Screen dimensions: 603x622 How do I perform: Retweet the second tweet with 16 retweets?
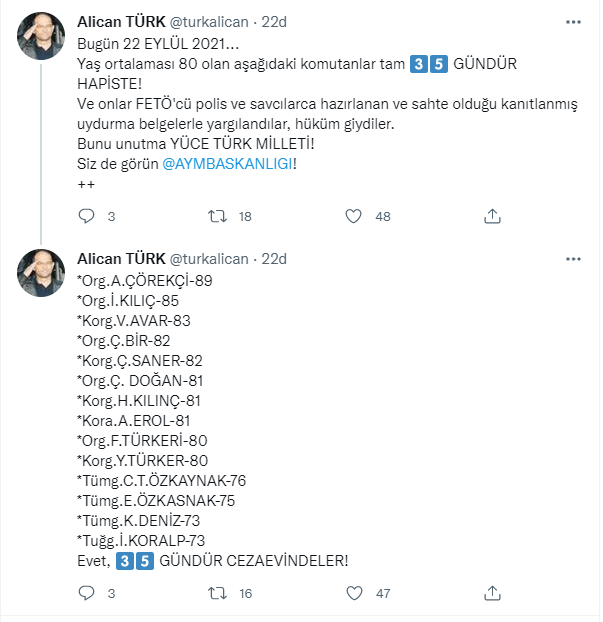217,593
